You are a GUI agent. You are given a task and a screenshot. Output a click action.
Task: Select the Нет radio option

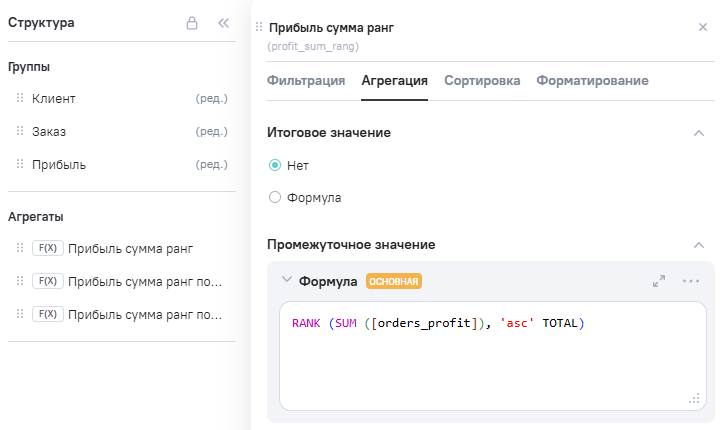275,165
